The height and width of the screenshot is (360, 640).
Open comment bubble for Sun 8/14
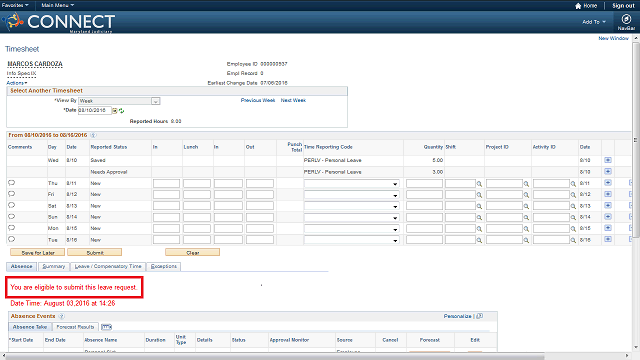tap(11, 217)
